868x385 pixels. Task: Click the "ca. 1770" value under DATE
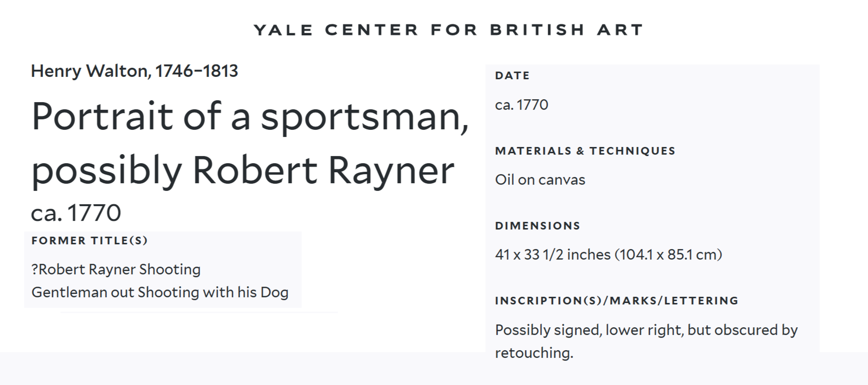tap(521, 105)
